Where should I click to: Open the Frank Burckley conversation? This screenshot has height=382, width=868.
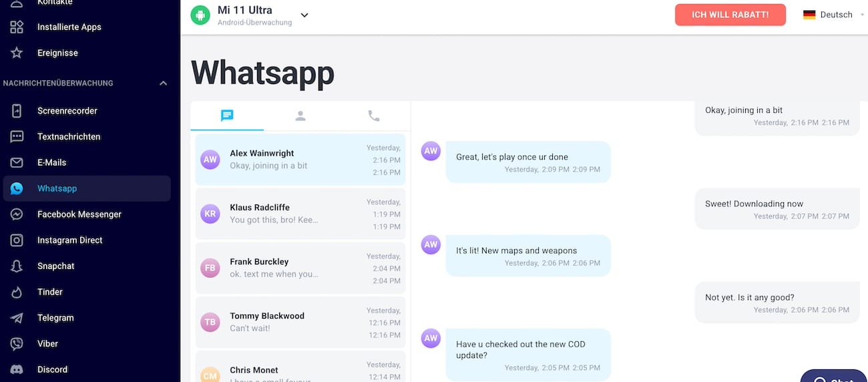click(x=300, y=268)
